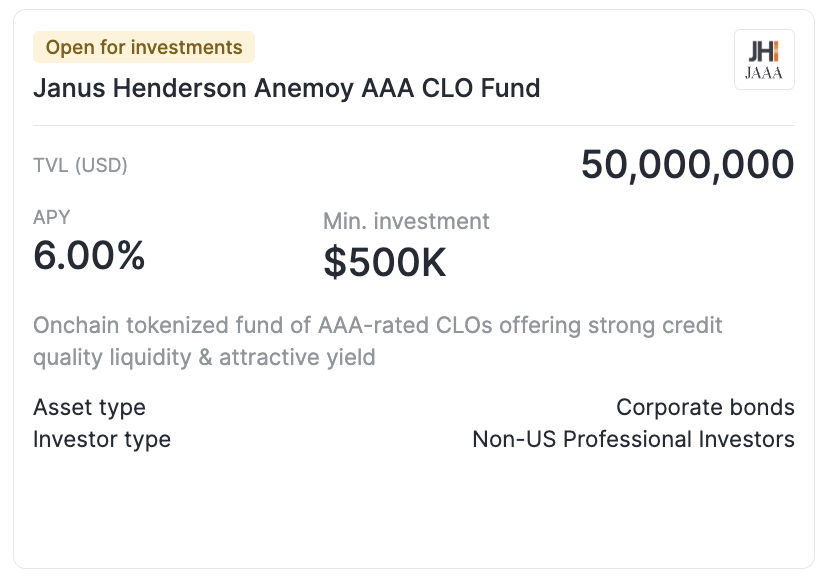Screen dimensions: 826x582
Task: Open the Janus Henderson Anemoy AAA CLO Fund title
Action: pos(286,88)
